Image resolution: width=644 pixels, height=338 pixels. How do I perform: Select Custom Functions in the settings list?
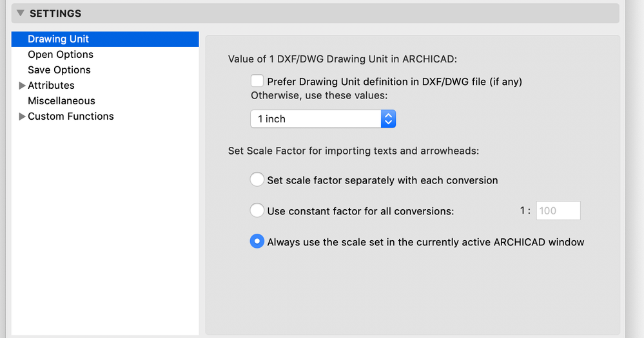71,117
